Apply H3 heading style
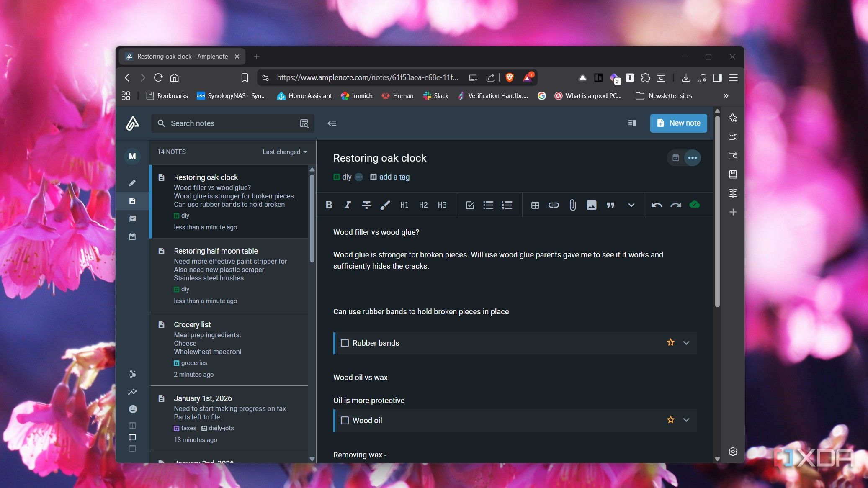Screen dimensions: 868x488 point(442,205)
